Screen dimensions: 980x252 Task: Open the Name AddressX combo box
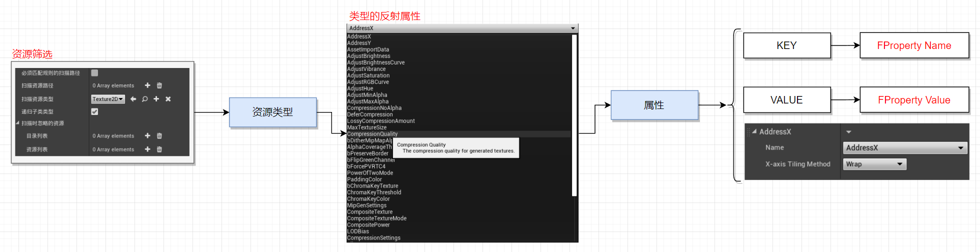coord(904,148)
